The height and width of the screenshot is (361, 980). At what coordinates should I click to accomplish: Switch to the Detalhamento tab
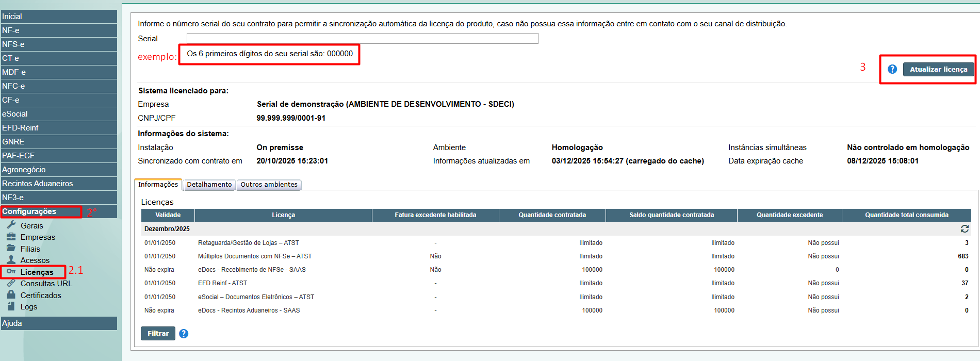pos(209,185)
